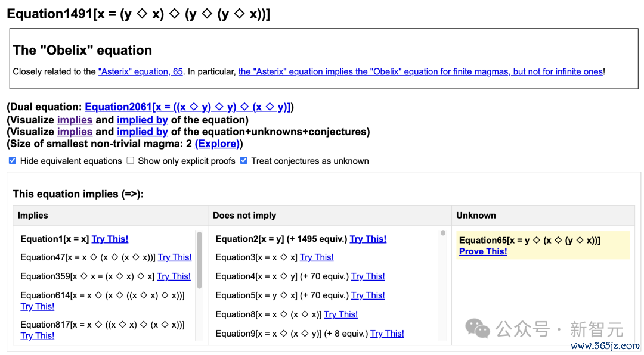Viewport: 644px width, 355px height.
Task: Open Dual equation Equation2061 link
Action: pyautogui.click(x=188, y=107)
